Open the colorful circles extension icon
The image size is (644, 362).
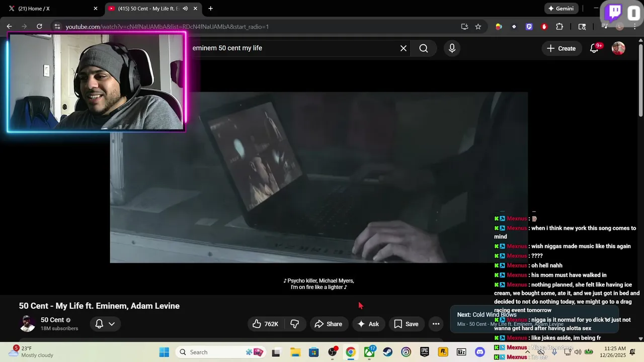(499, 27)
